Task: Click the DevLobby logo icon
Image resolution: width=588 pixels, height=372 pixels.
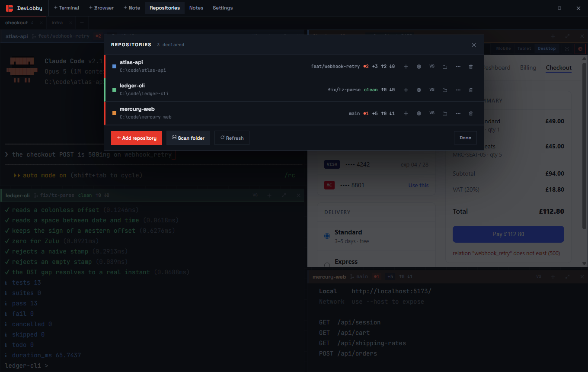Action: click(10, 8)
